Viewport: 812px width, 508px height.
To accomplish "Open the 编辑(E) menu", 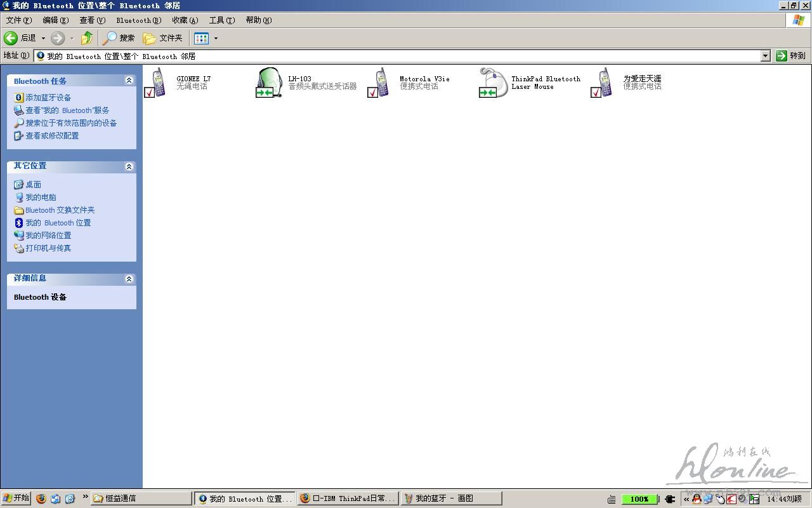I will pos(55,20).
